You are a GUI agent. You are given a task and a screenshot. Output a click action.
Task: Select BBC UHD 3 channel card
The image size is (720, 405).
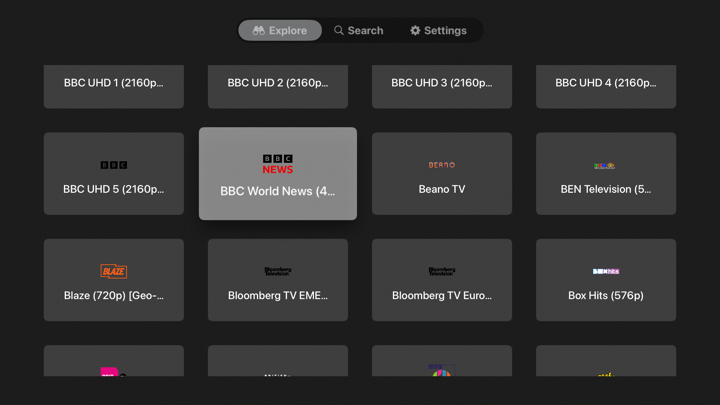point(442,86)
